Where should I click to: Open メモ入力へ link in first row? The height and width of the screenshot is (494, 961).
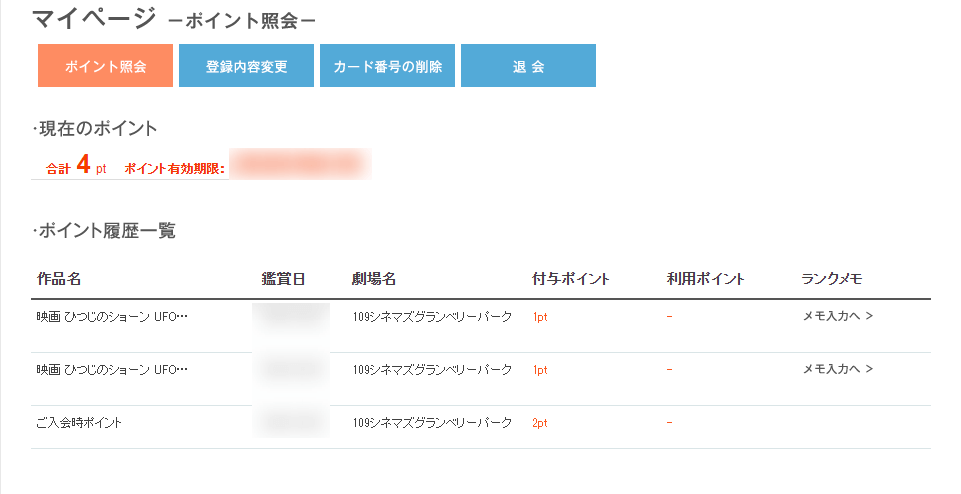(838, 316)
